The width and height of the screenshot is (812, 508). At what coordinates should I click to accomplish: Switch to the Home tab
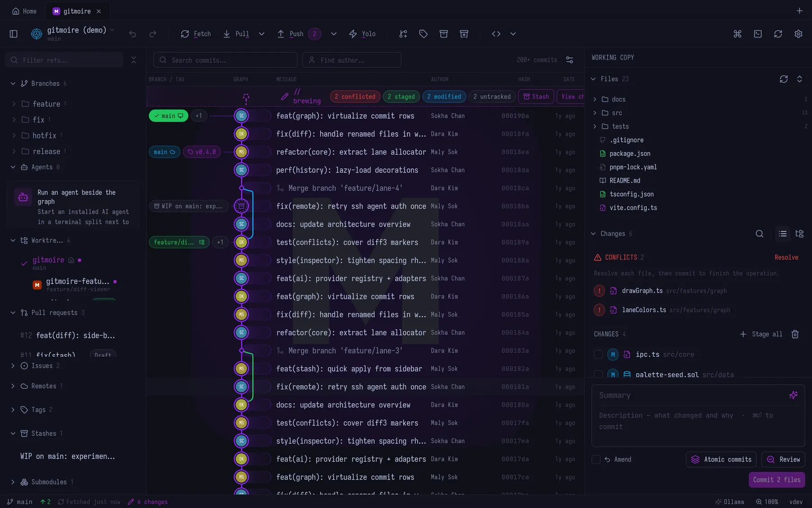click(24, 11)
